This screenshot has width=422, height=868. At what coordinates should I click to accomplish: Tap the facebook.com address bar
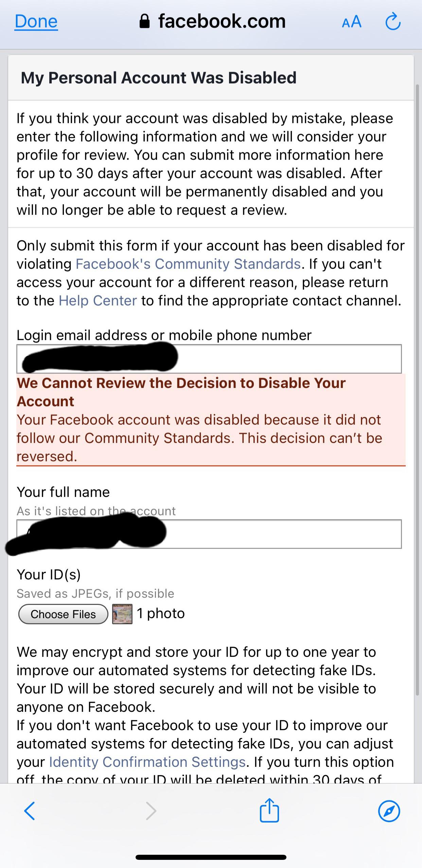(221, 21)
